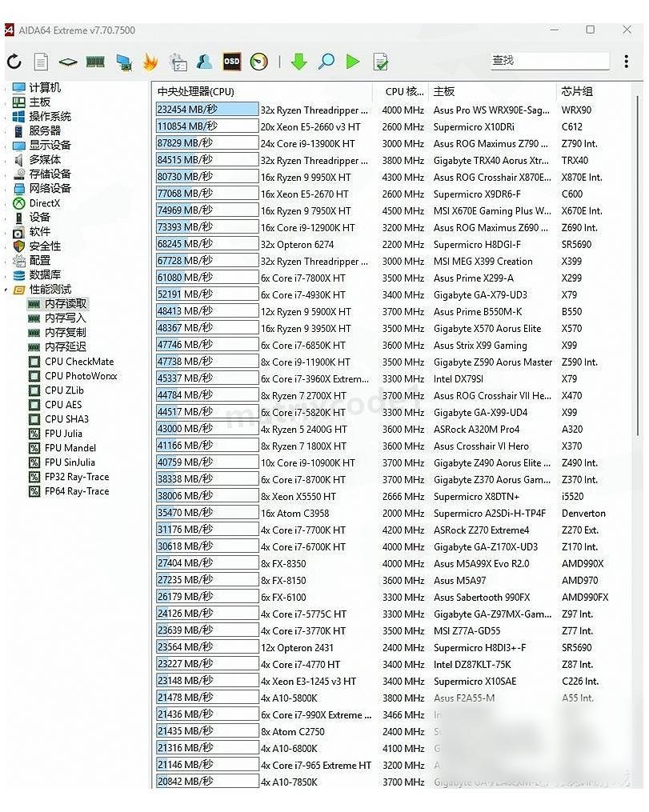Open the CPU AES benchmark
The height and width of the screenshot is (812, 649).
click(62, 405)
